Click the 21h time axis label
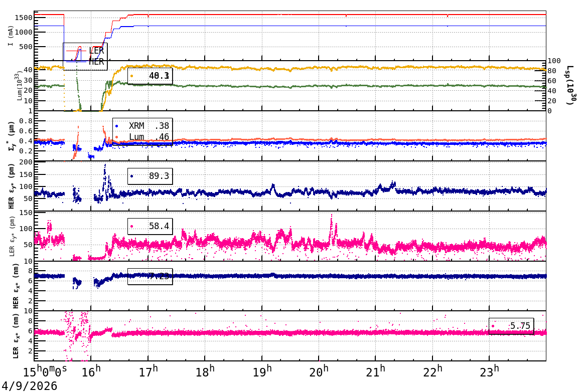 [376, 371]
